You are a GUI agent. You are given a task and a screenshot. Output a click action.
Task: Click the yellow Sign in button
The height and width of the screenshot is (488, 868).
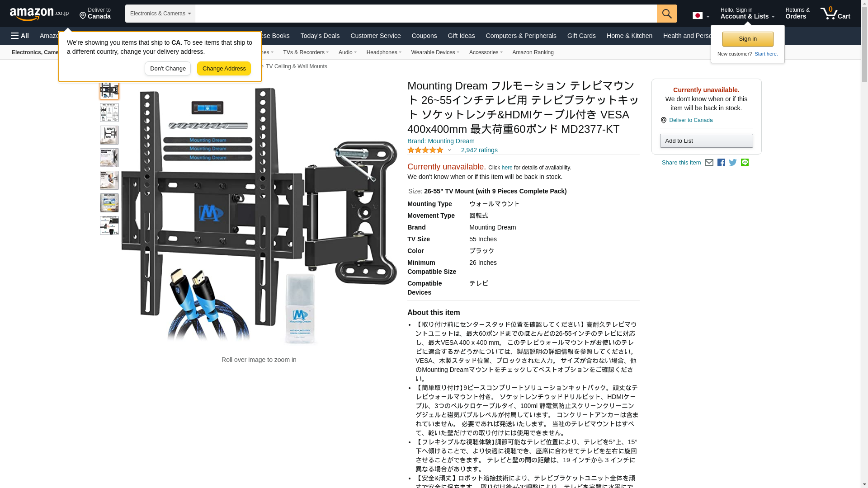click(748, 39)
